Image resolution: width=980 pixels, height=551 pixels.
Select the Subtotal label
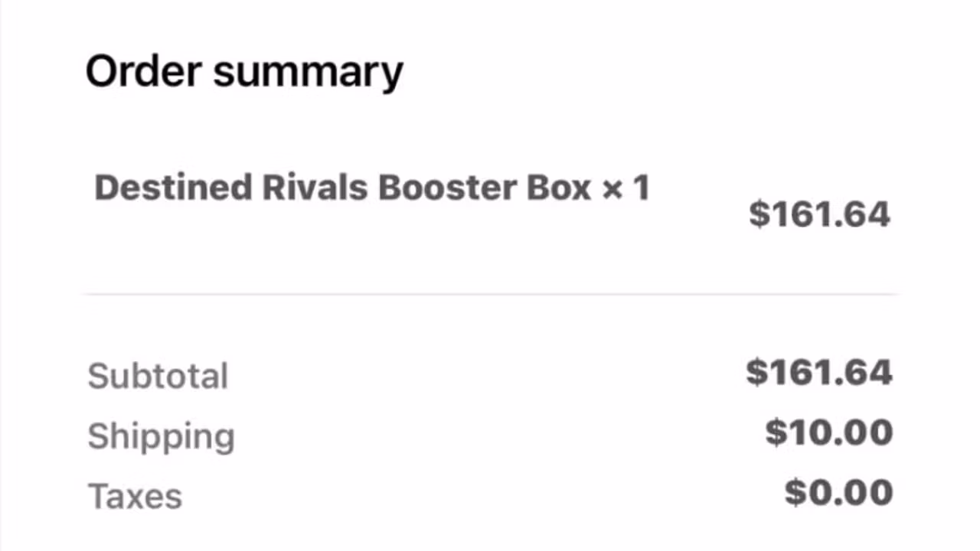point(158,376)
